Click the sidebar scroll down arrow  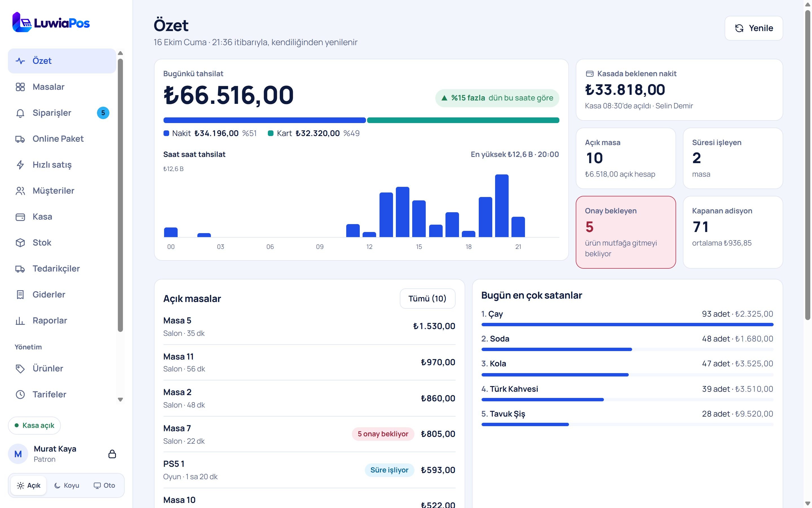point(120,400)
